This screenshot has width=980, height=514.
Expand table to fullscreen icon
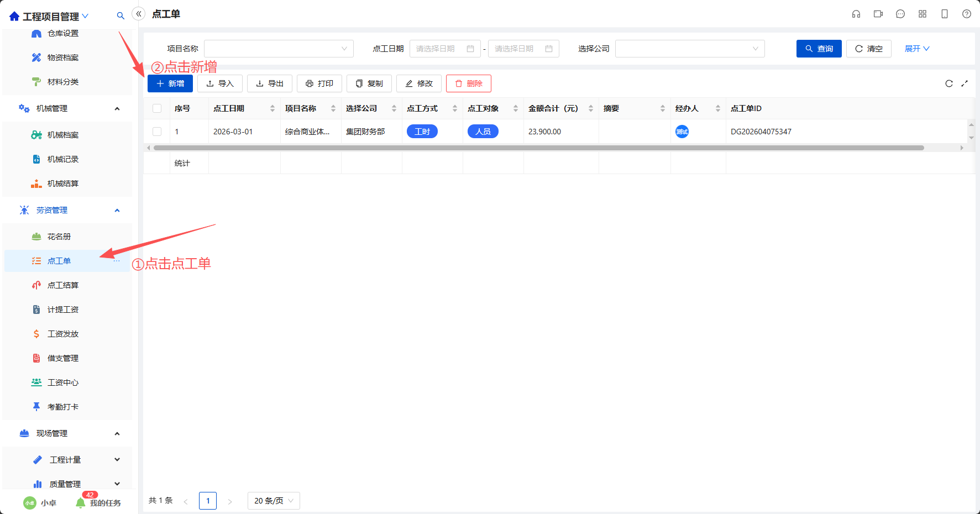click(965, 83)
